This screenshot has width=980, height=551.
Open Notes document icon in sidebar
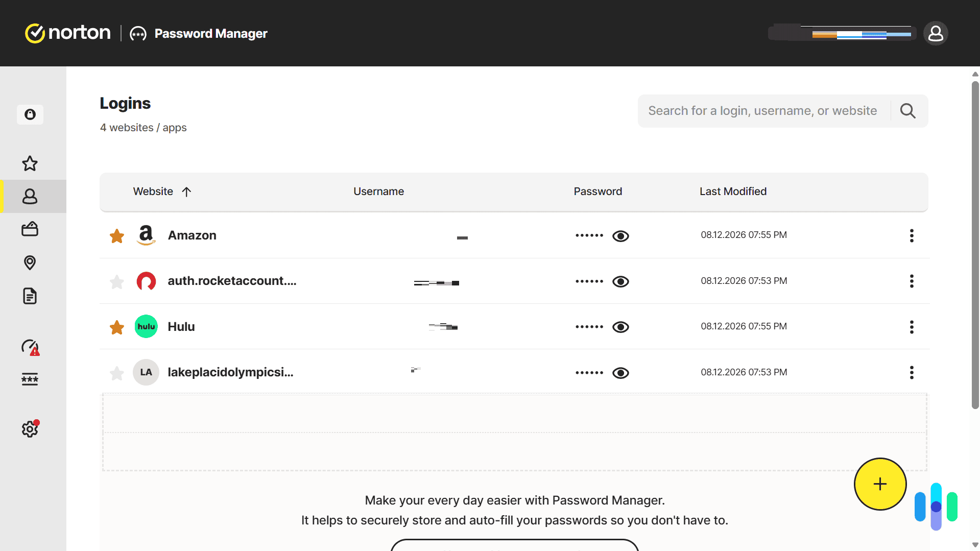point(30,296)
